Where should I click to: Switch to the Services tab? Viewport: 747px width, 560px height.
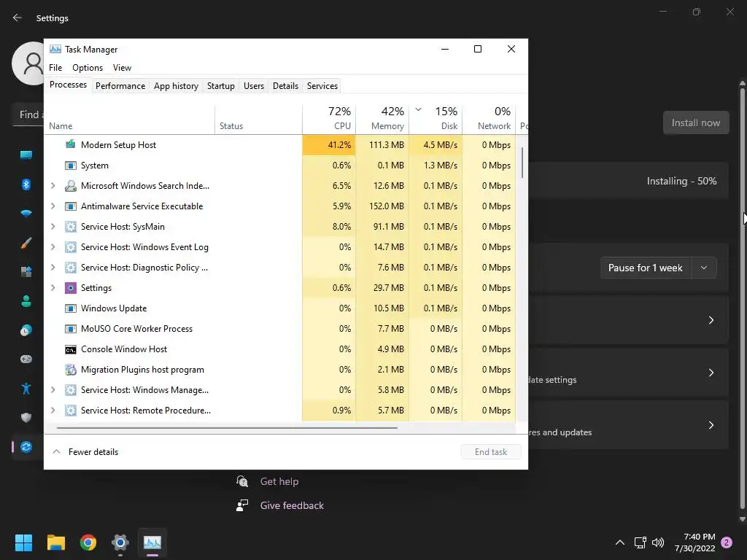(322, 86)
